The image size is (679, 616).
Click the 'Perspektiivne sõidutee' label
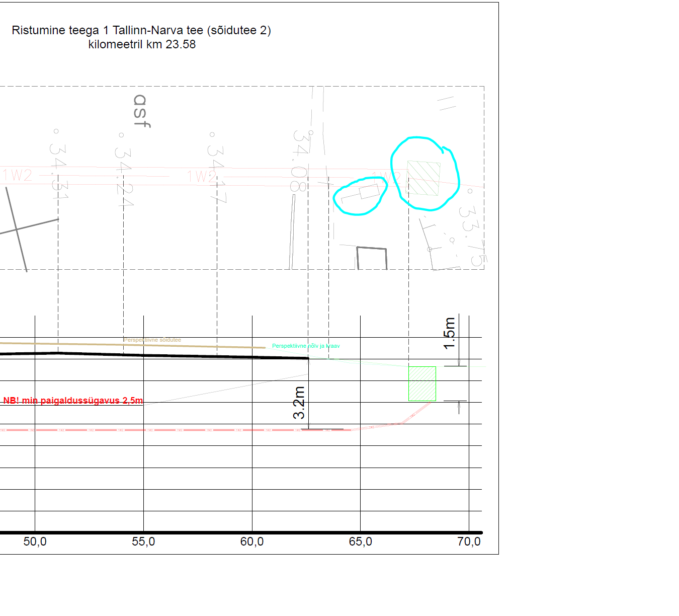[152, 340]
